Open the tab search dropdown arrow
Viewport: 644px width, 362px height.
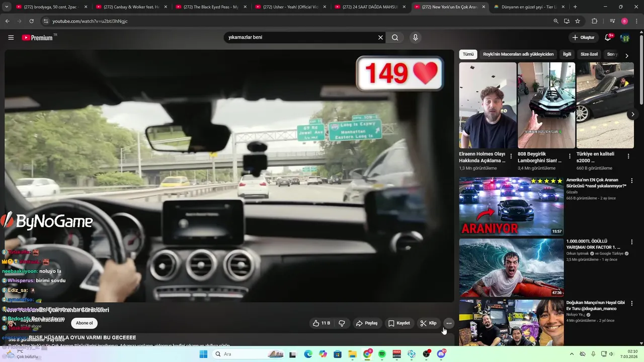[6, 7]
